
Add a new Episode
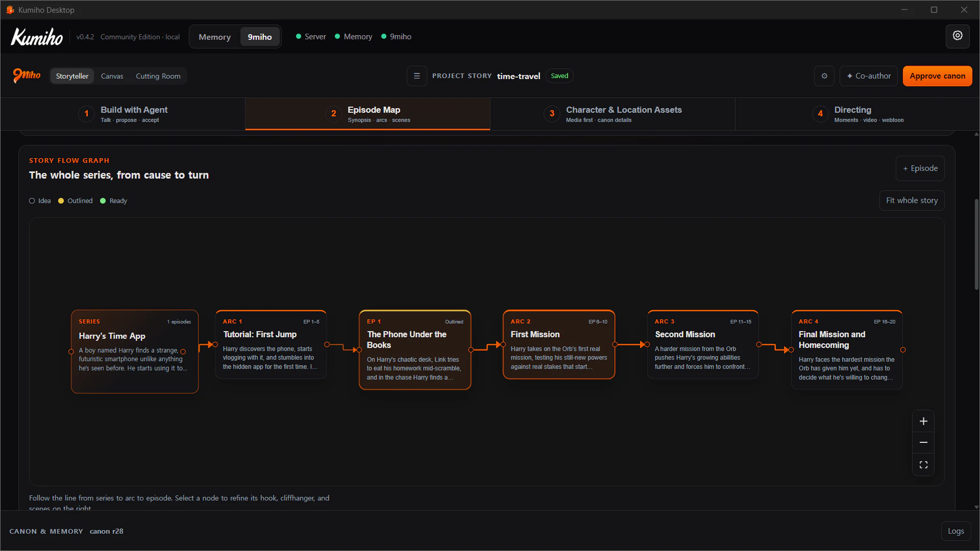[x=920, y=168]
